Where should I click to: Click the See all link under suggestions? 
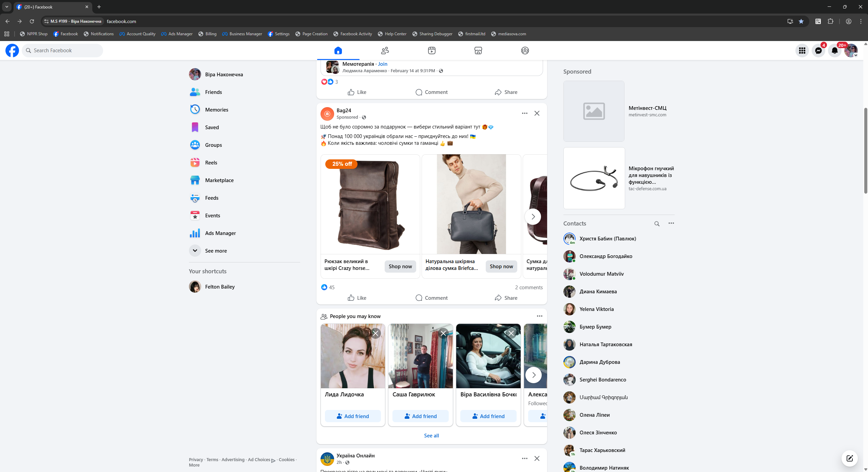(431, 435)
